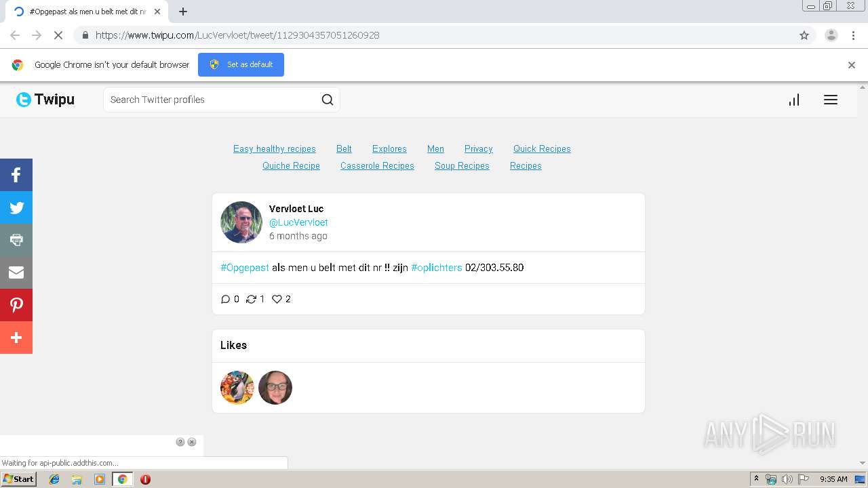The image size is (868, 488).
Task: Open the media player taskbar icon
Action: [x=100, y=479]
